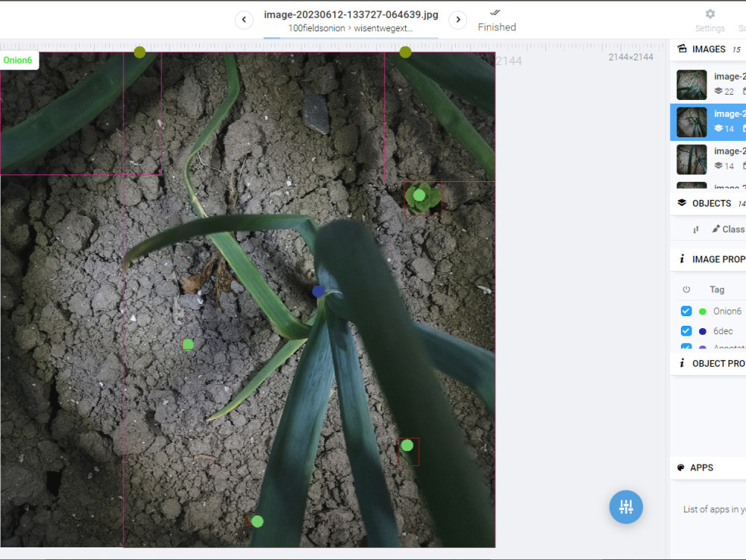
Task: Open the Settings gear
Action: 710,14
